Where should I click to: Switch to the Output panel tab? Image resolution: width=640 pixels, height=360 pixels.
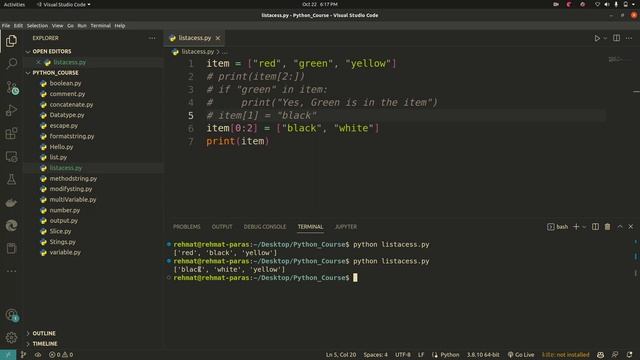[x=222, y=227]
